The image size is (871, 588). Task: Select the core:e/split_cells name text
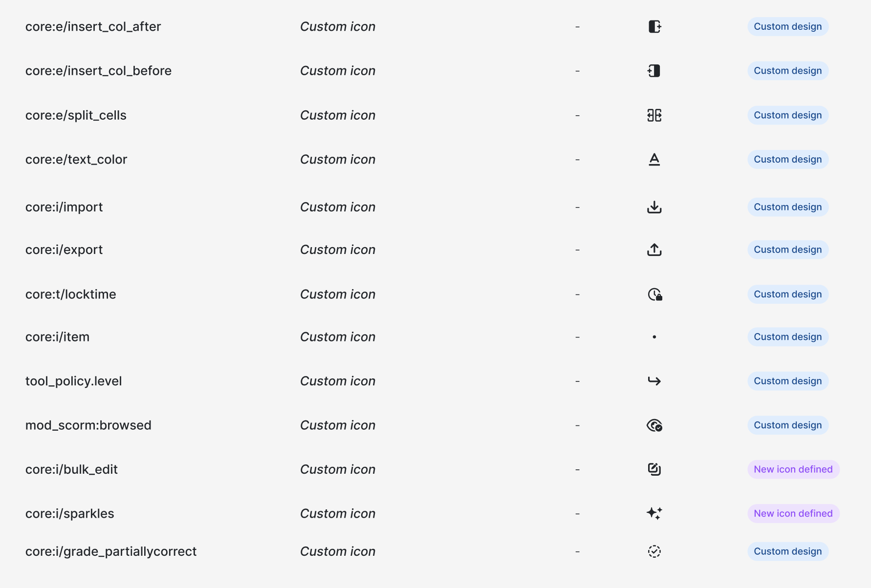(x=76, y=115)
